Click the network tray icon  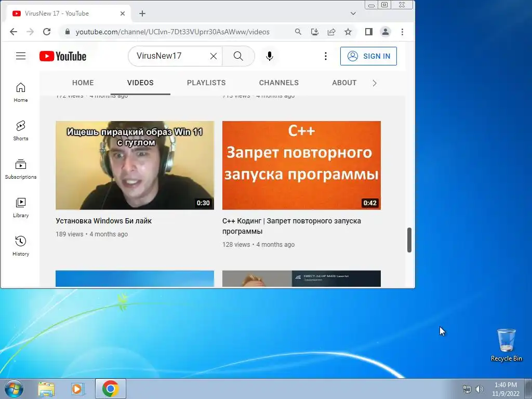[x=467, y=389]
